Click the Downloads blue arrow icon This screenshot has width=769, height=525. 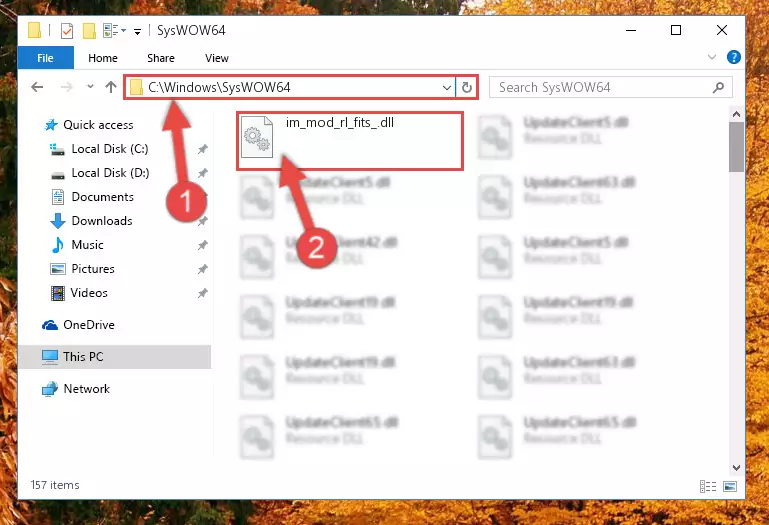[x=58, y=221]
